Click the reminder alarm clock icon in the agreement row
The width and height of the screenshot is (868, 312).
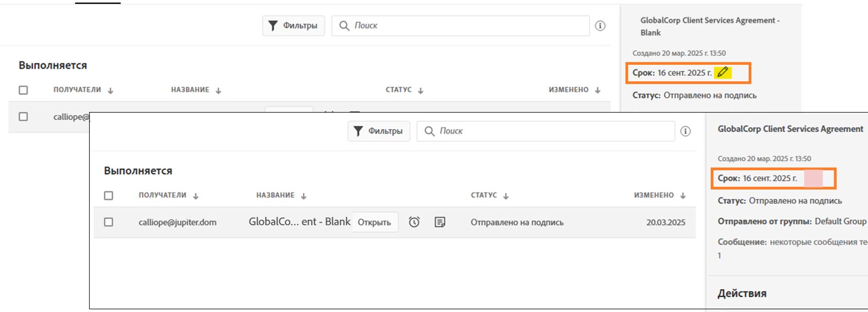click(x=414, y=222)
